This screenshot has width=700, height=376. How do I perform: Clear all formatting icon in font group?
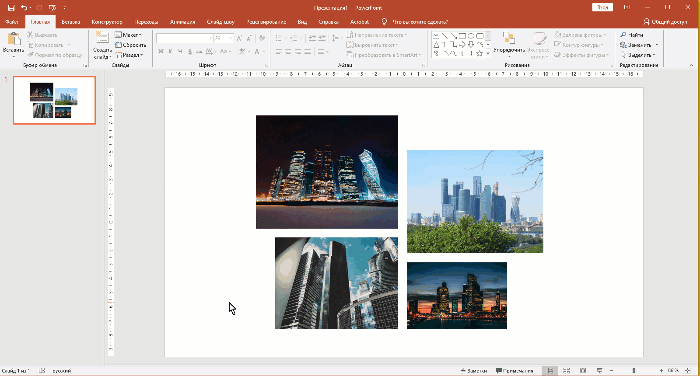click(x=262, y=38)
